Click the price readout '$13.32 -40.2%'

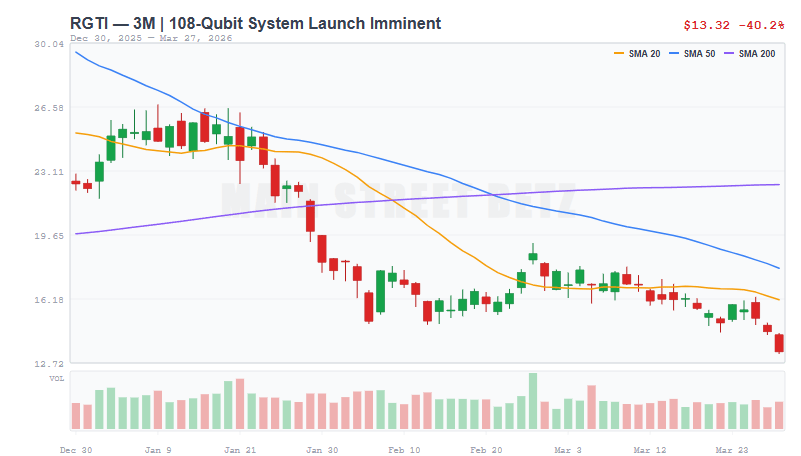(x=734, y=25)
